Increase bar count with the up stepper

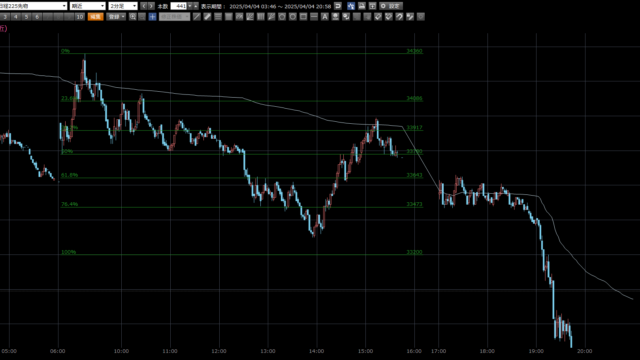click(x=196, y=6)
